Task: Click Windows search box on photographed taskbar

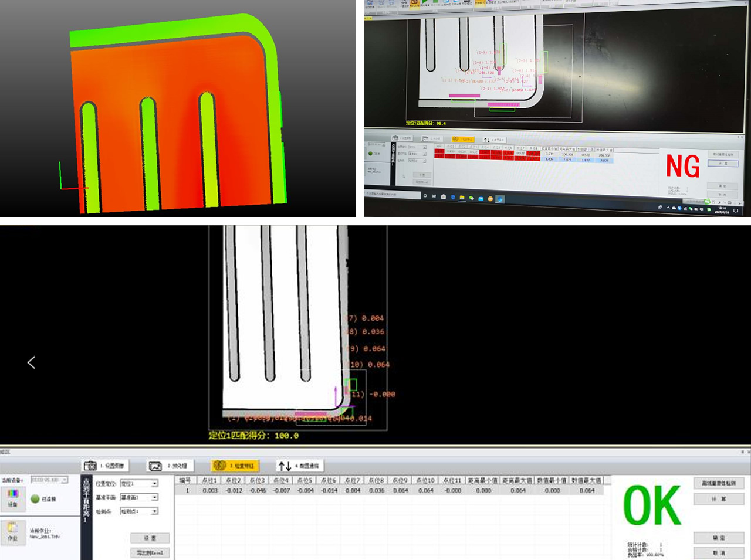Action: (x=393, y=194)
